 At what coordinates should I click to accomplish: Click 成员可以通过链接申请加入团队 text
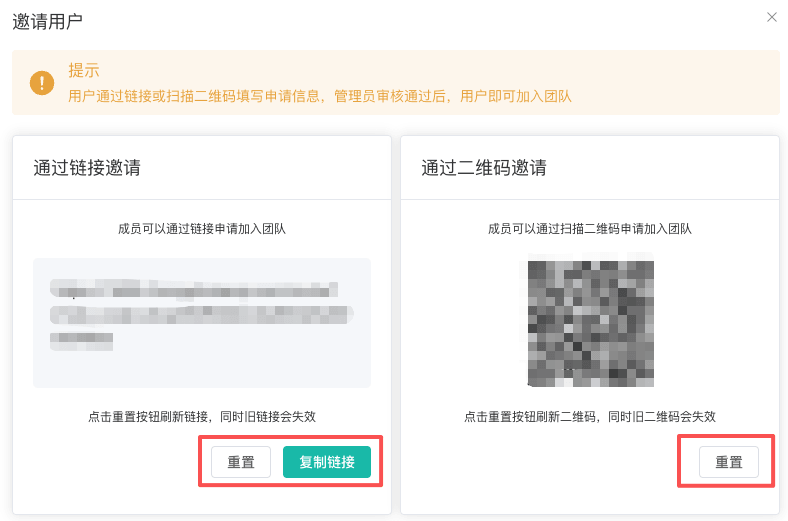coord(202,229)
